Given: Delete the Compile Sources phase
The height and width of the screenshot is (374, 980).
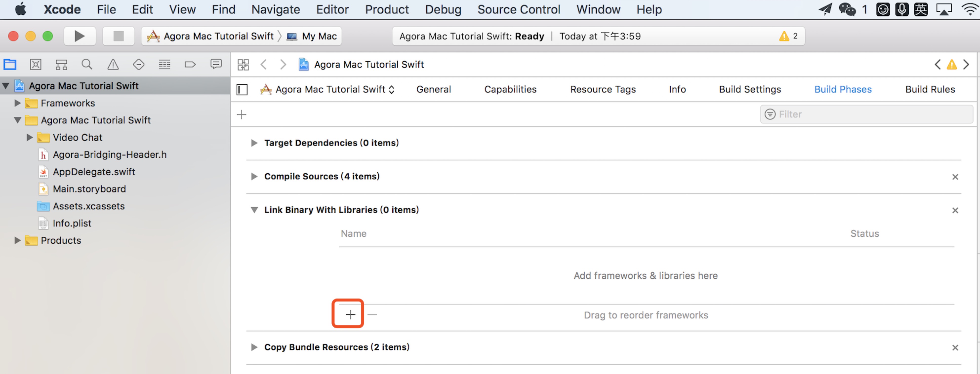Looking at the screenshot, I should pyautogui.click(x=955, y=177).
